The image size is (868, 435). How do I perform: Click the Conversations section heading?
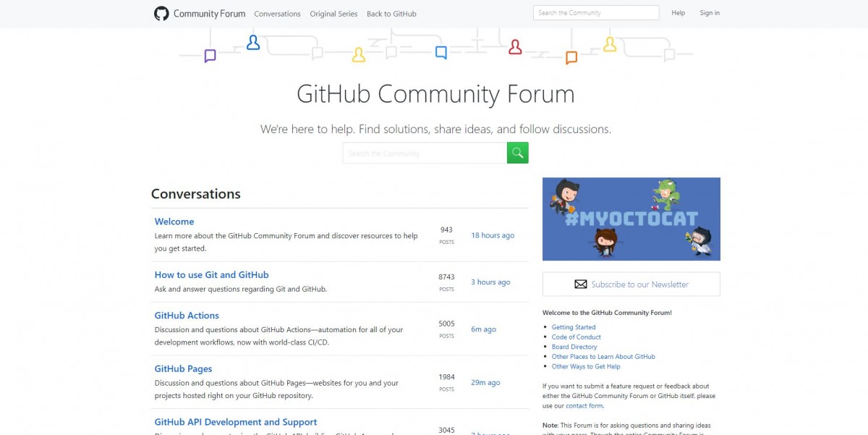(196, 194)
